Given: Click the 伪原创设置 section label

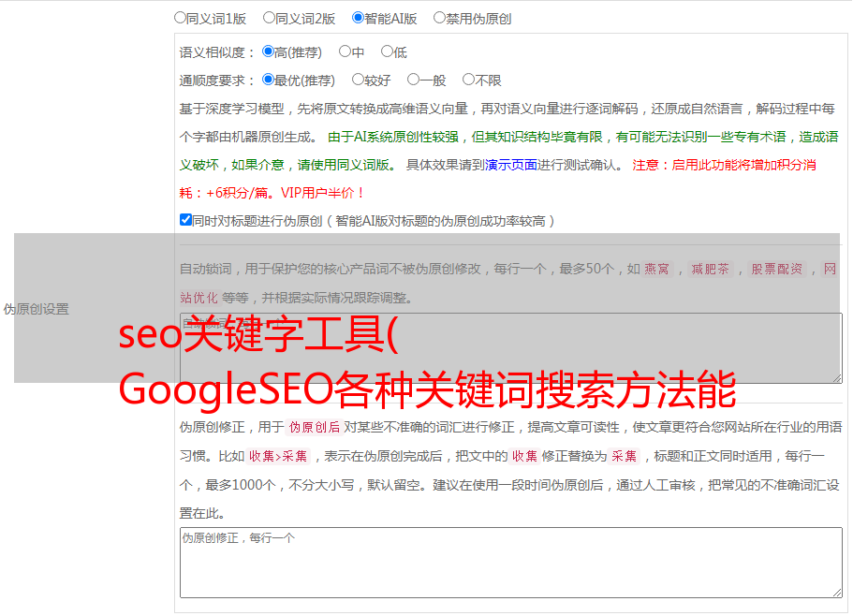Looking at the screenshot, I should (36, 309).
